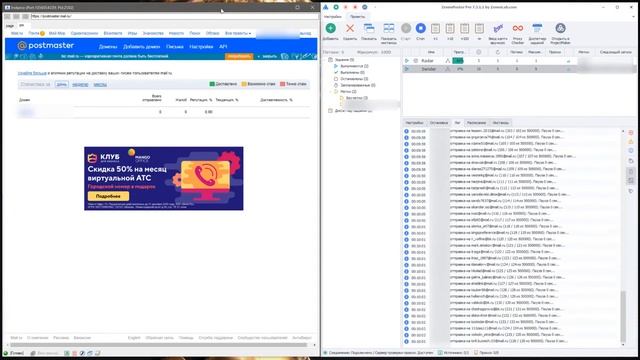Toggle orange warning filter beside log

631,142
